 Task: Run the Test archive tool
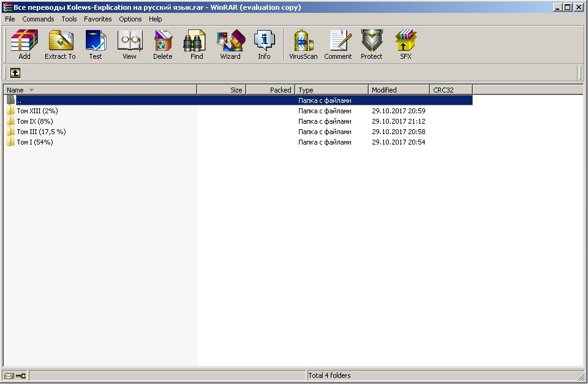[96, 44]
